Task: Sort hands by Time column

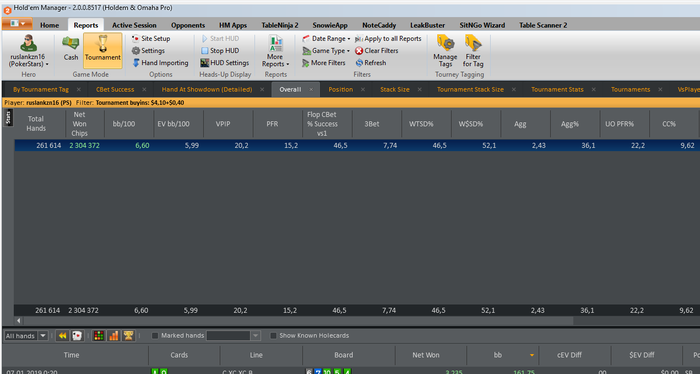Action: click(x=71, y=355)
